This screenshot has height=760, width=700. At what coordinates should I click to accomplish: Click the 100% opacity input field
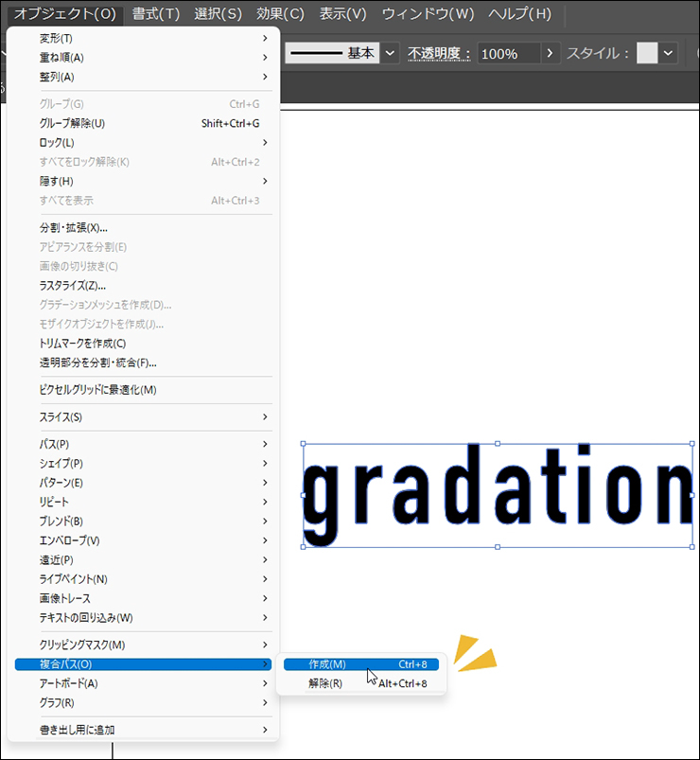tap(507, 54)
